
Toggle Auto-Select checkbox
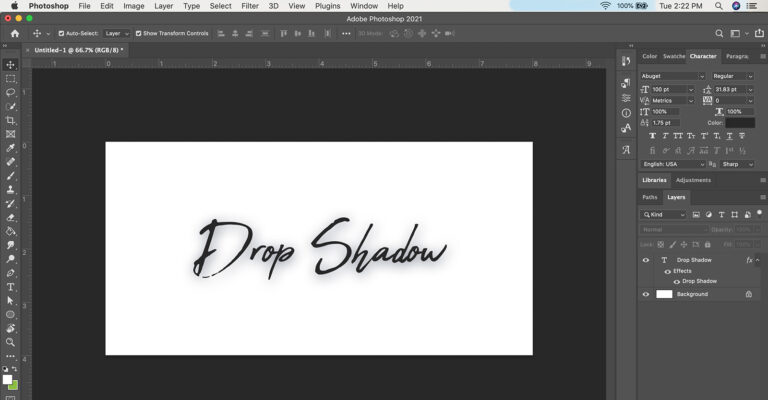[61, 33]
